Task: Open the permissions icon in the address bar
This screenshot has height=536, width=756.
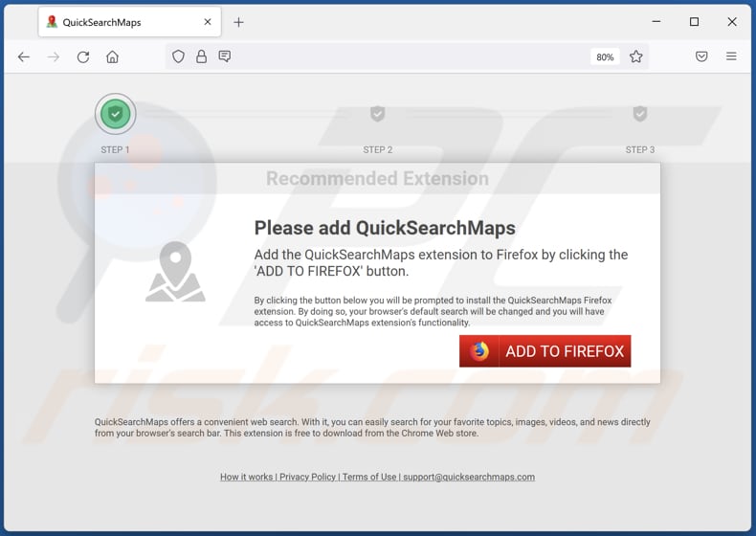Action: coord(224,56)
